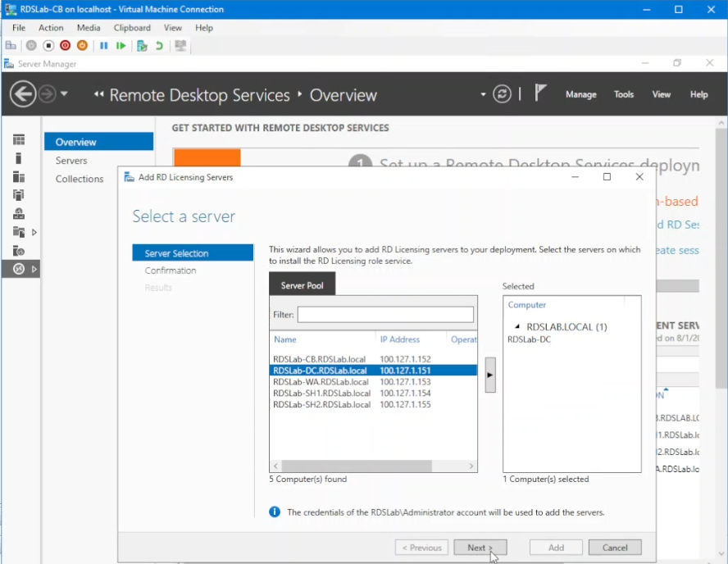Click inside the server Filter field
The image size is (728, 564).
pyautogui.click(x=385, y=315)
